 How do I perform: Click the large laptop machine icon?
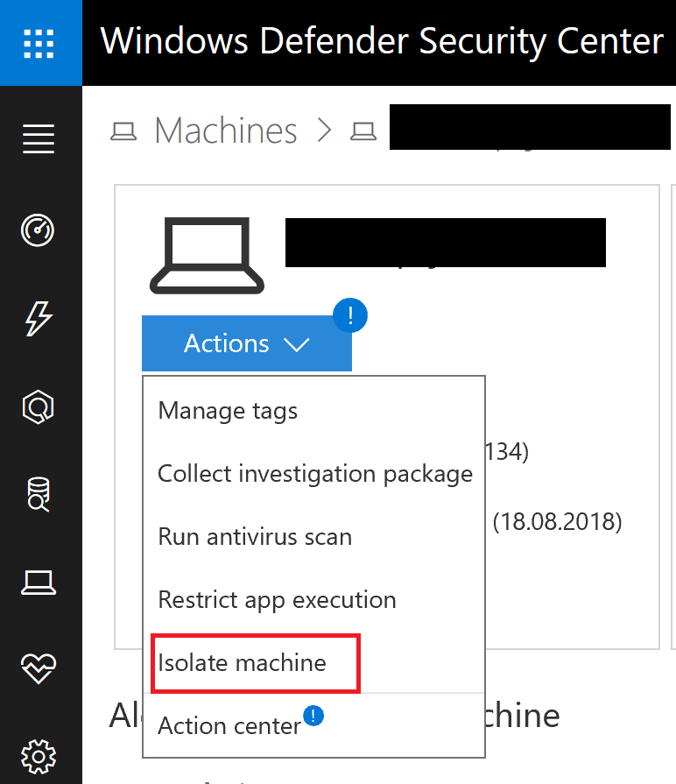click(x=207, y=256)
